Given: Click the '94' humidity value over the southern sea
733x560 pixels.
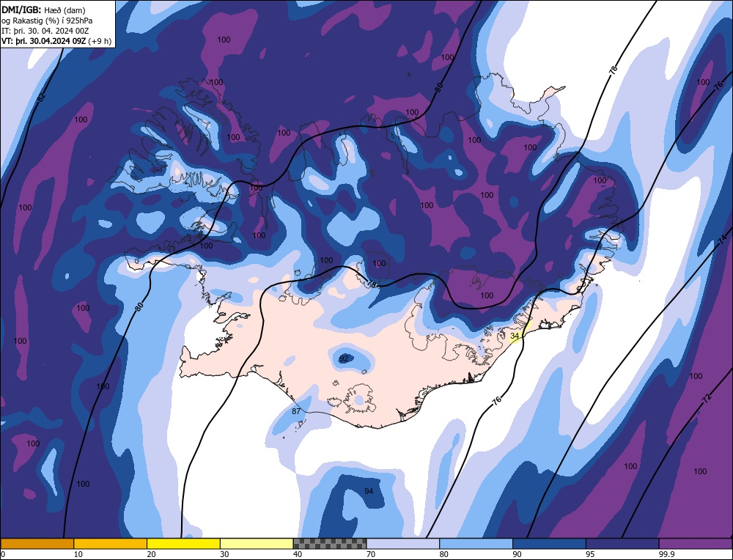Looking at the screenshot, I should coord(369,491).
